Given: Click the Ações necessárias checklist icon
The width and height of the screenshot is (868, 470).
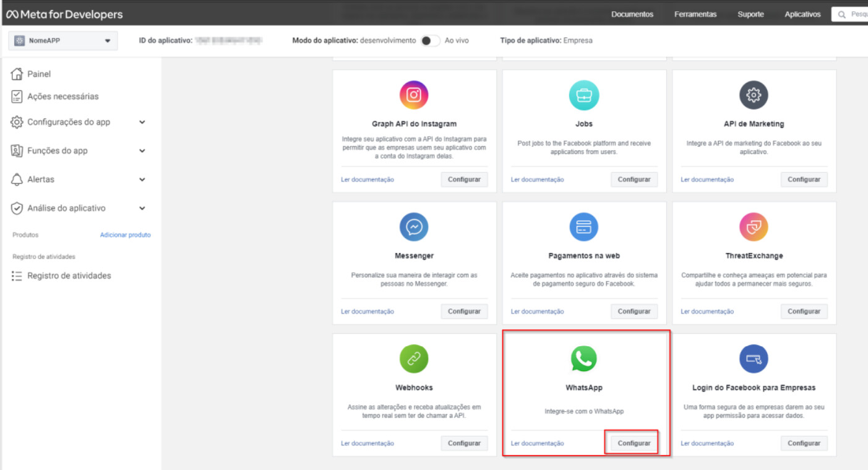Looking at the screenshot, I should point(17,96).
